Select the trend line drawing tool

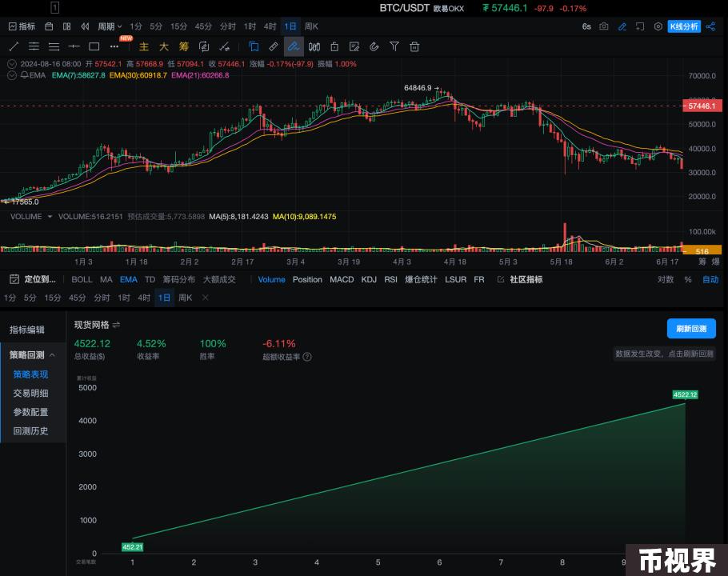coord(14,46)
